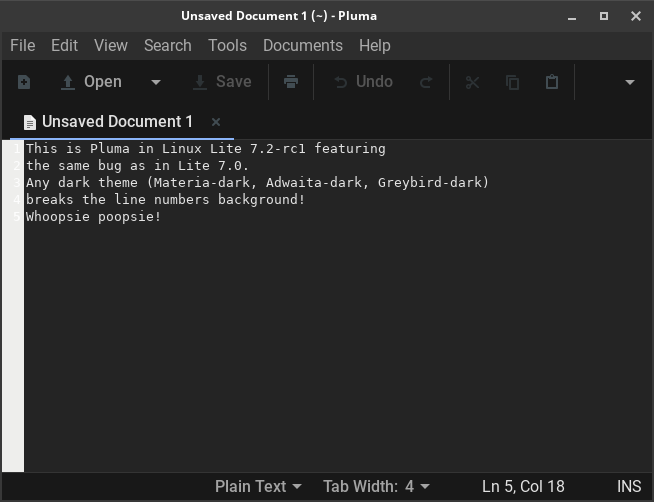
Task: Click the Save button
Action: [222, 82]
